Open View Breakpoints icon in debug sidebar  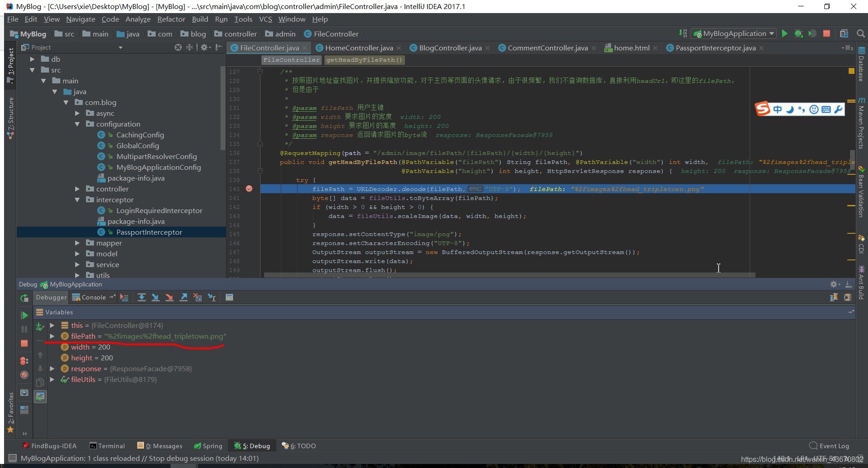click(x=24, y=361)
